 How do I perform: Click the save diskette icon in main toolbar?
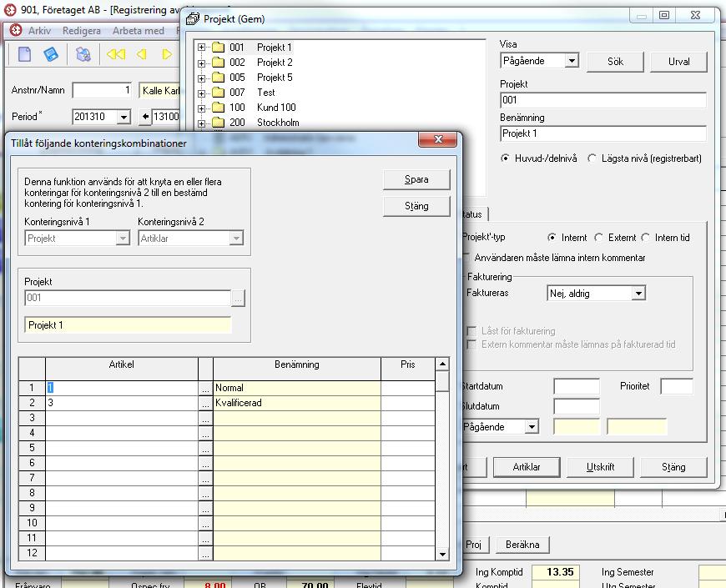(x=51, y=54)
